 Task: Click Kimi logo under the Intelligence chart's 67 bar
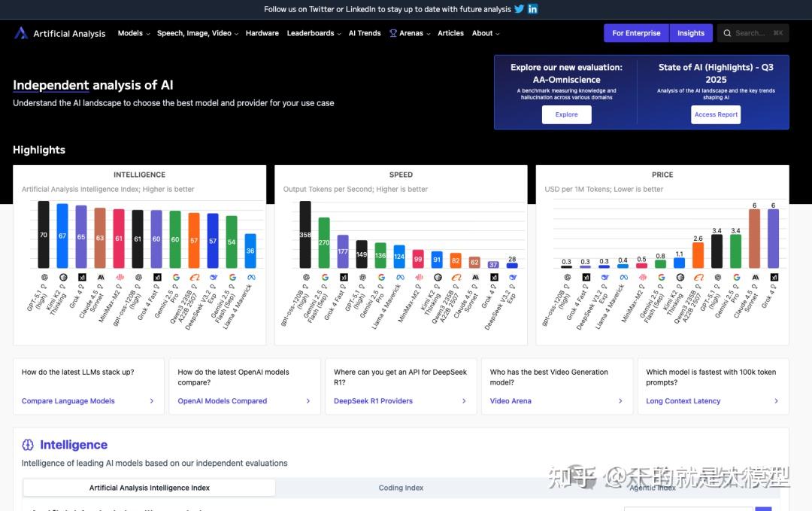[63, 277]
